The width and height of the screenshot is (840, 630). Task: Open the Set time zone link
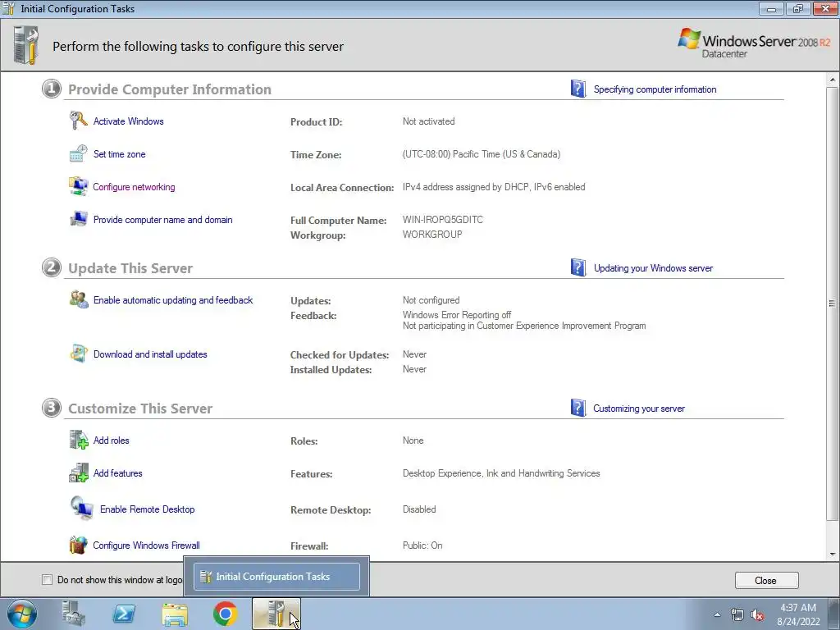click(120, 153)
